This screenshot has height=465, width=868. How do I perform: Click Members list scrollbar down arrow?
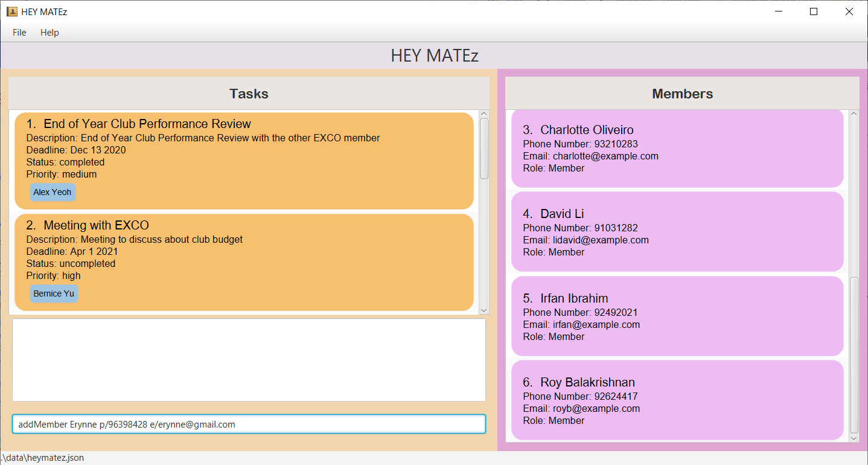(x=854, y=438)
